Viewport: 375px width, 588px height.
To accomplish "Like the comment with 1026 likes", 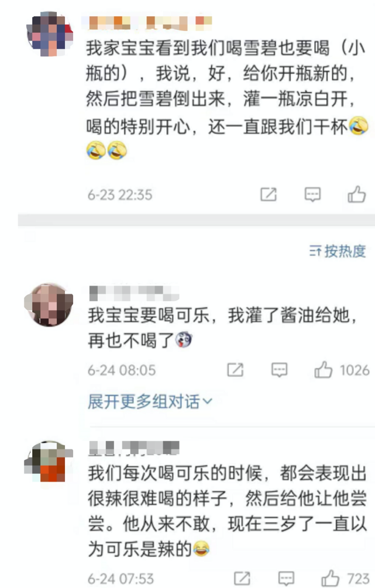I will pos(324,369).
